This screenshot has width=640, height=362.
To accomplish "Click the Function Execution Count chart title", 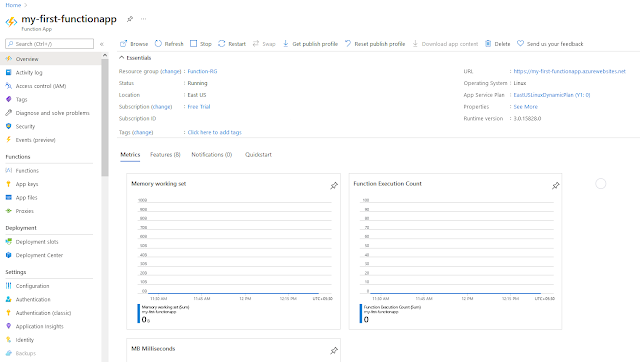I will [x=387, y=184].
